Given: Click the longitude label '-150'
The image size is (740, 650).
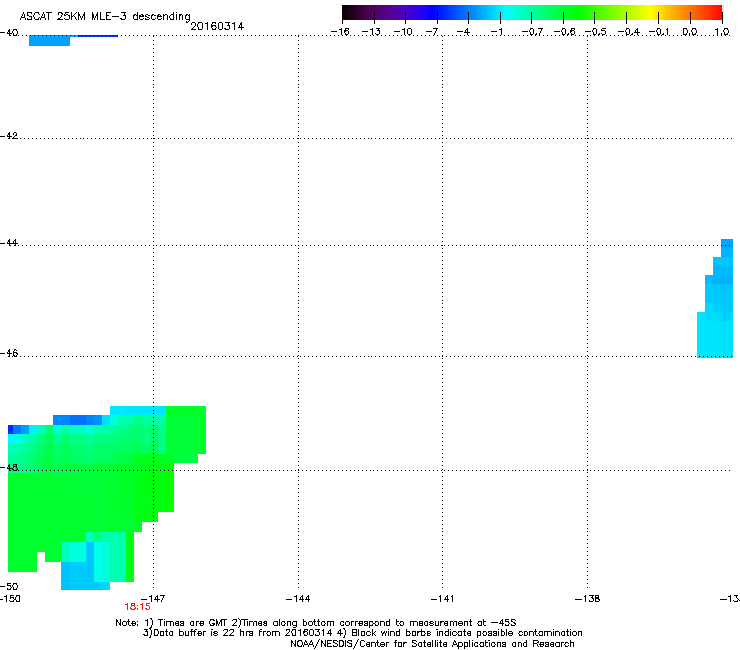Looking at the screenshot, I should (x=10, y=599).
